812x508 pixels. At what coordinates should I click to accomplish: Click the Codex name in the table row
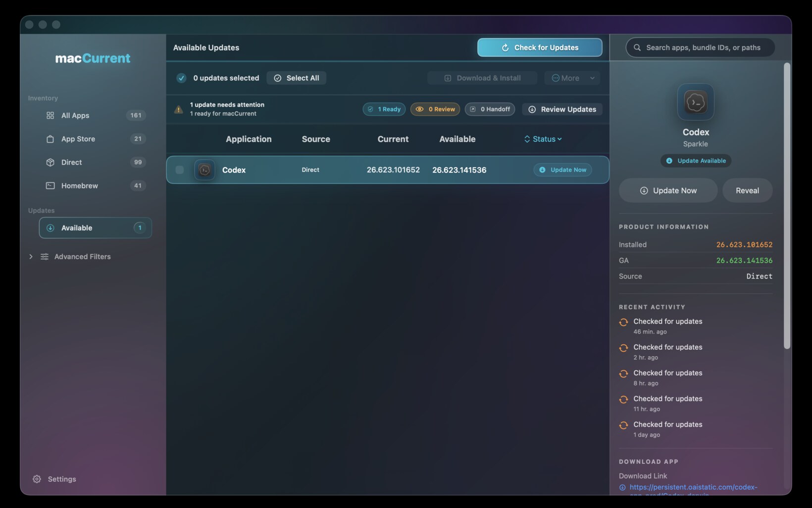click(234, 170)
